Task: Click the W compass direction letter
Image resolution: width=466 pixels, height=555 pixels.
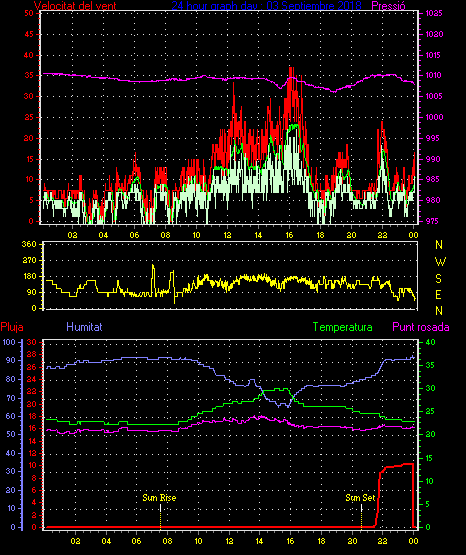Action: coord(440,262)
